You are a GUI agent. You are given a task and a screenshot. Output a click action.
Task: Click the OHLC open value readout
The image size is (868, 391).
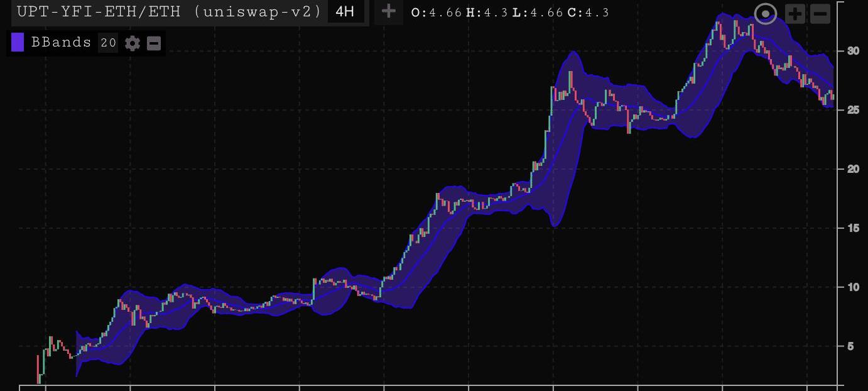(437, 13)
